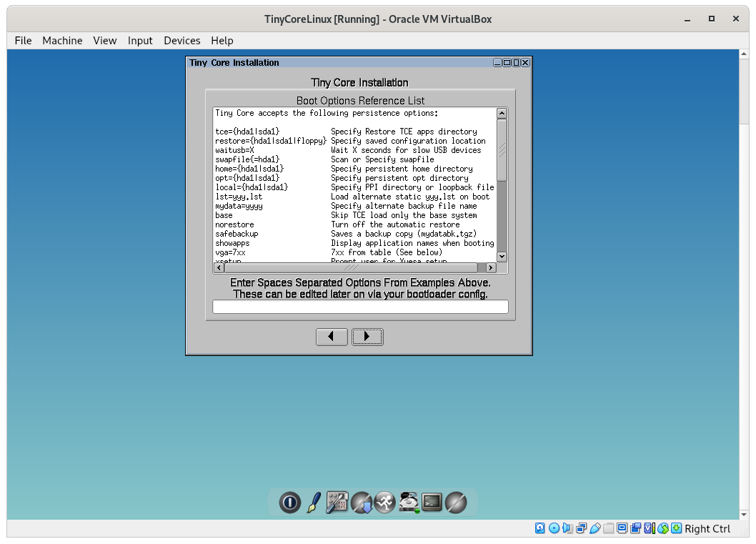Click the options list scroll right arrow
This screenshot has height=544, width=756.
click(x=491, y=267)
